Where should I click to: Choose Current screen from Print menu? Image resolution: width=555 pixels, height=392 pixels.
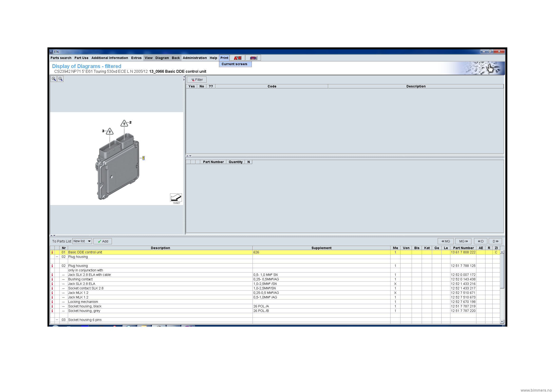[235, 64]
